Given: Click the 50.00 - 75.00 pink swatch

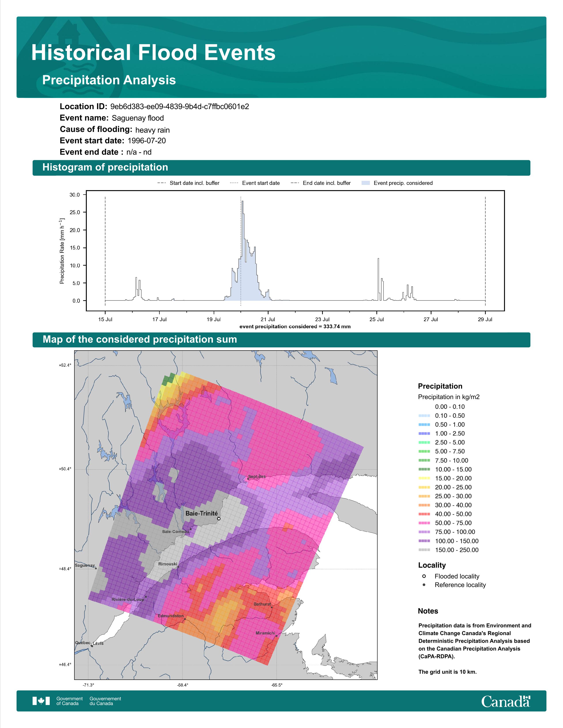Looking at the screenshot, I should [424, 523].
